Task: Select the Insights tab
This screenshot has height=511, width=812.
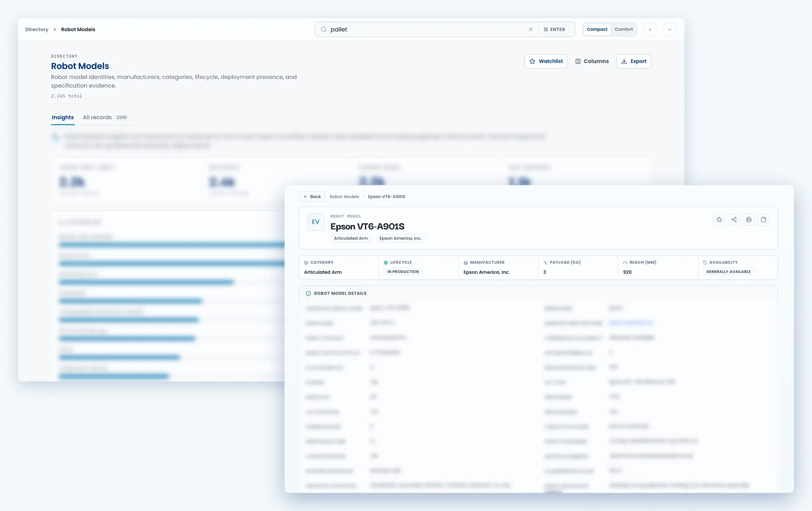Action: [x=63, y=117]
